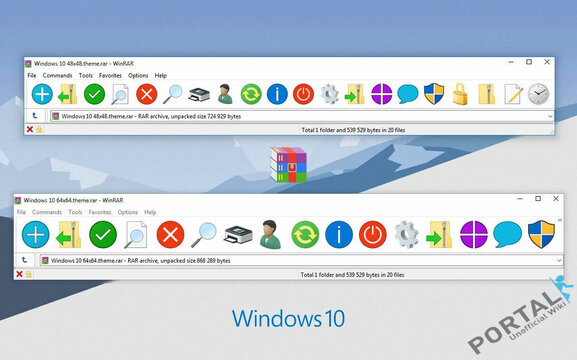This screenshot has width=577, height=360.
Task: Expand the address dropdown in the bottom window
Action: point(559,261)
